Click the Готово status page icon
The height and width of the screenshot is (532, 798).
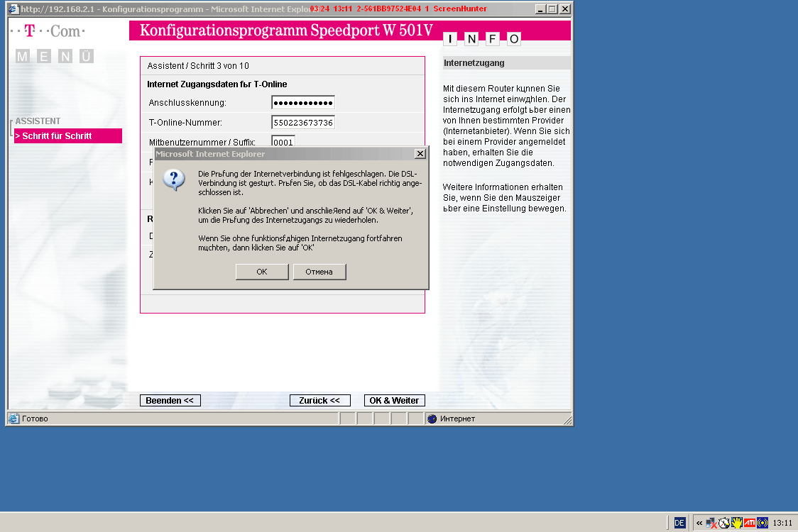click(13, 419)
